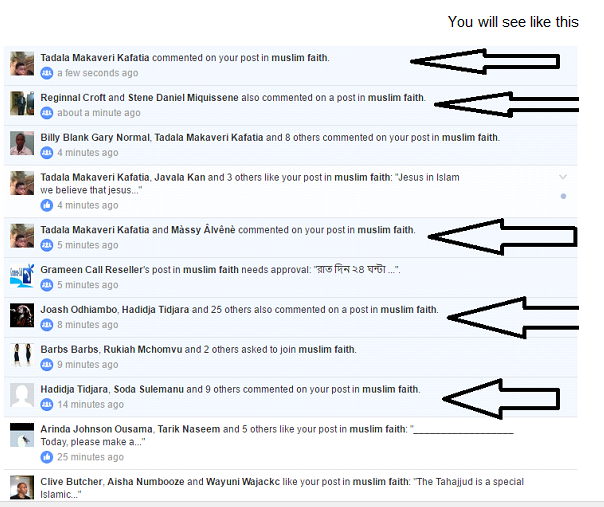The image size is (604, 507).
Task: Open Grameen Call Reseller logo thumbnail
Action: tap(22, 275)
